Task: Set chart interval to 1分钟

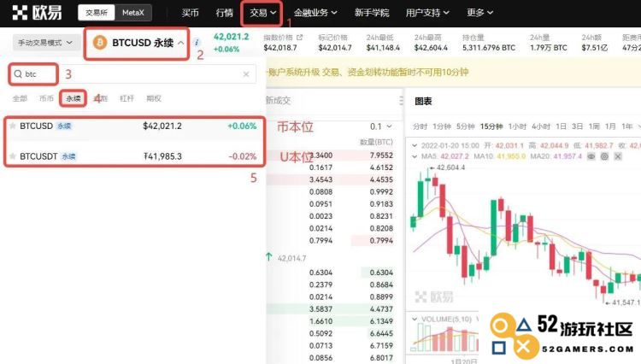Action: coord(442,126)
